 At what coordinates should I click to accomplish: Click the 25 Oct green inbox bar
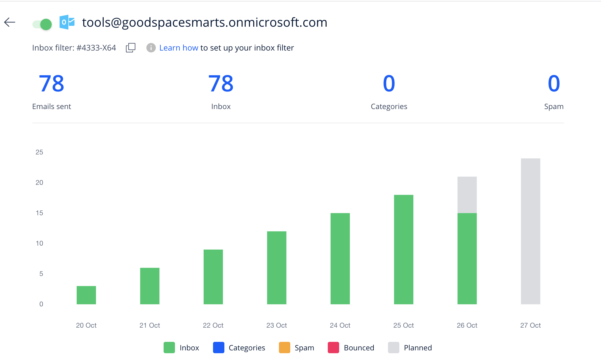[x=404, y=249]
